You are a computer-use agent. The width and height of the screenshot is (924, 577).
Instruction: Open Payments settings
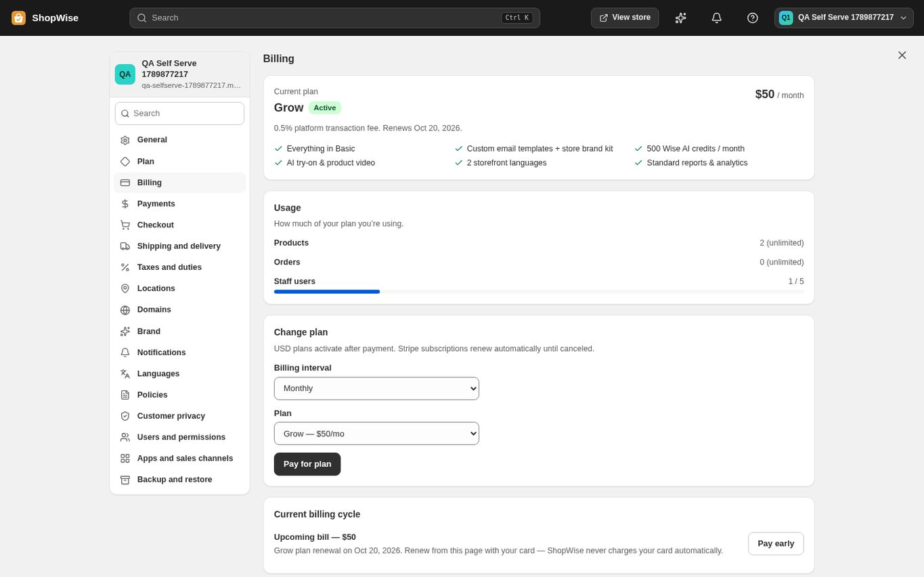(180, 204)
